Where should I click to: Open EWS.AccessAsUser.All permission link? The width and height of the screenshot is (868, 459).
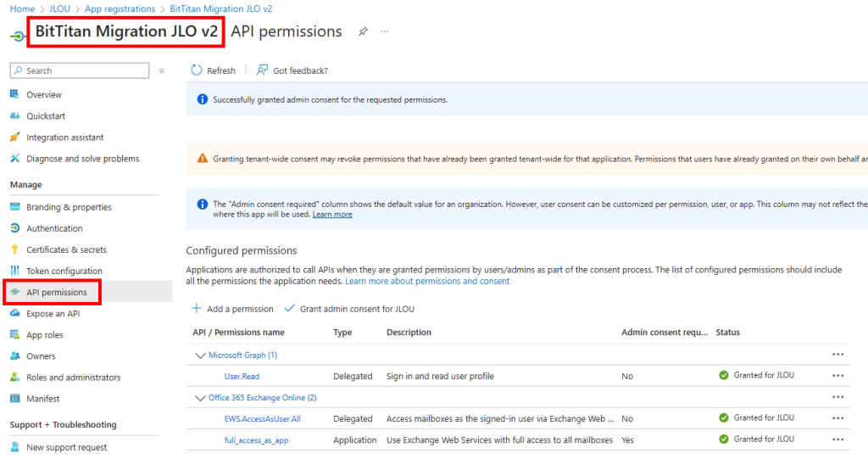[x=263, y=419]
